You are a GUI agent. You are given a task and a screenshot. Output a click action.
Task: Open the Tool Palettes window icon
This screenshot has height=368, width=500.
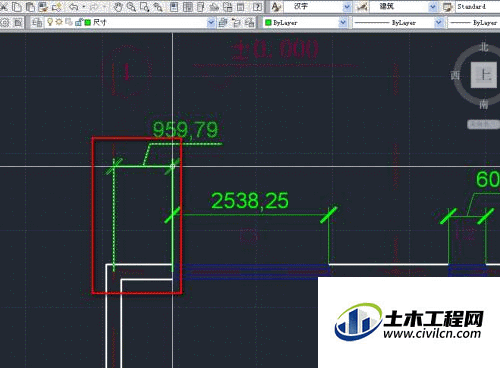click(201, 6)
